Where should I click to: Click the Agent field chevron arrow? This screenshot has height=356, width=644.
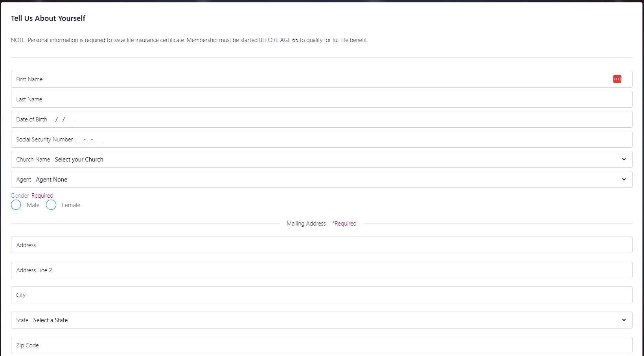[624, 180]
